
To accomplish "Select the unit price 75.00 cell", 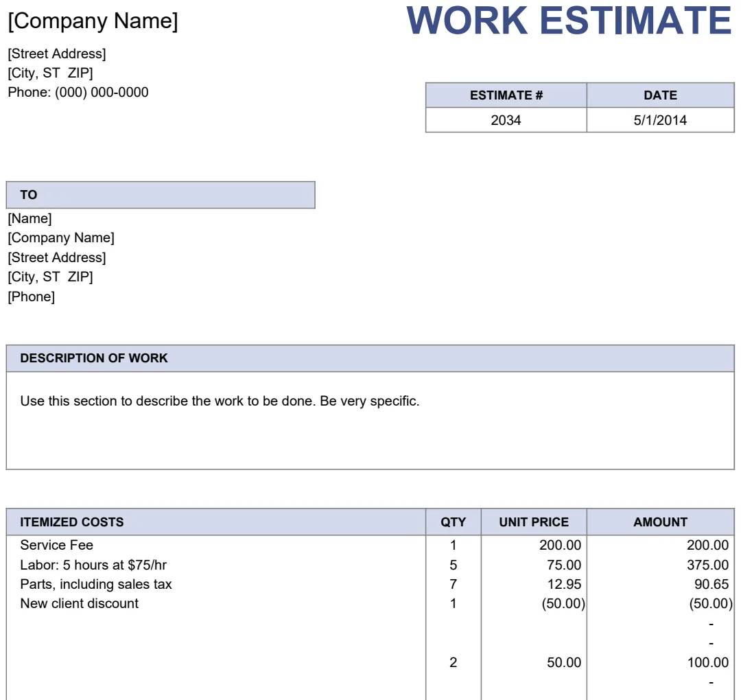I will pos(534,565).
